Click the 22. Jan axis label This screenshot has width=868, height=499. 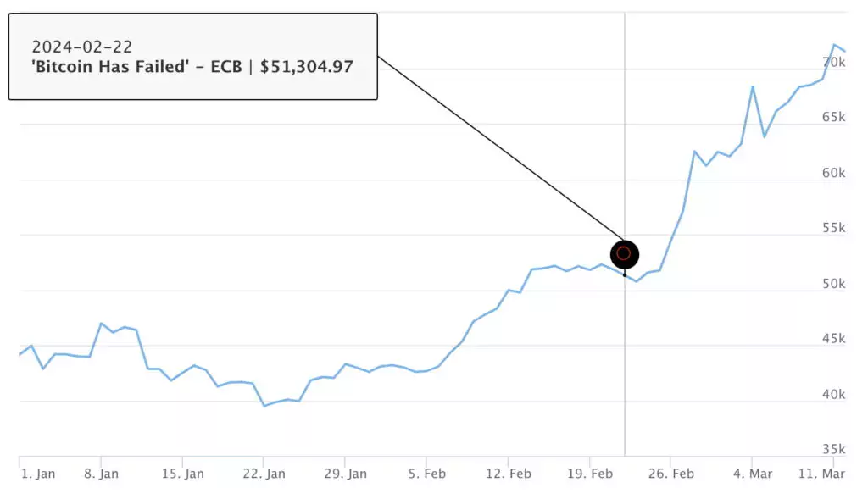coord(264,474)
